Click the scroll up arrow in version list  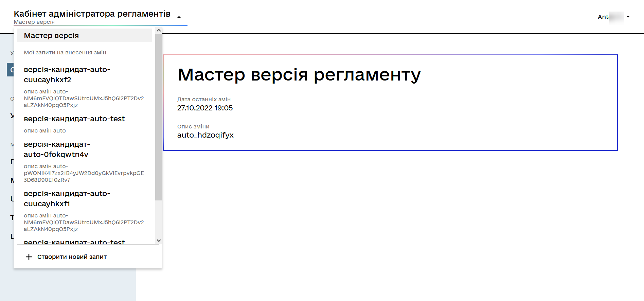point(159,30)
